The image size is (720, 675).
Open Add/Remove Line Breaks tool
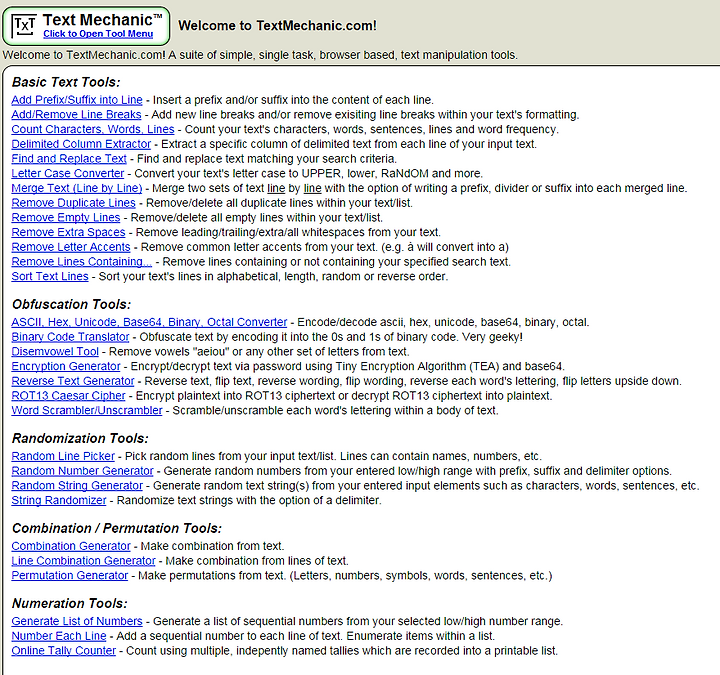[76, 114]
